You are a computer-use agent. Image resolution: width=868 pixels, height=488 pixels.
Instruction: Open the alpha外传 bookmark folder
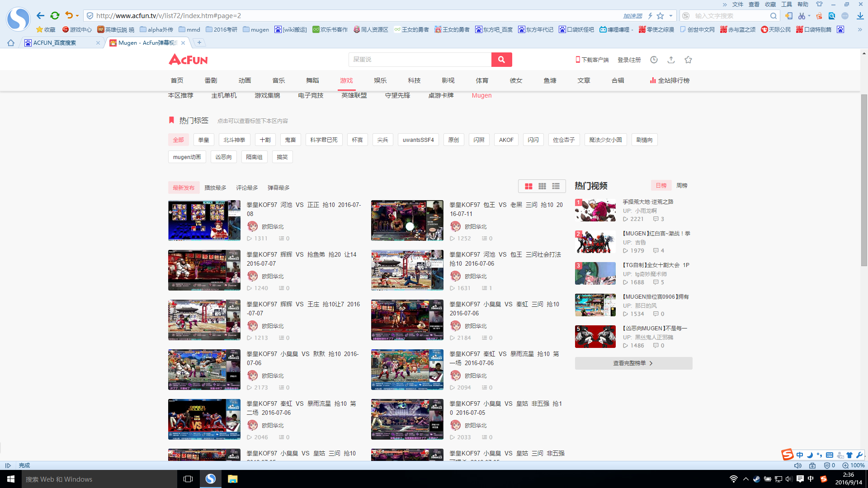pos(156,29)
